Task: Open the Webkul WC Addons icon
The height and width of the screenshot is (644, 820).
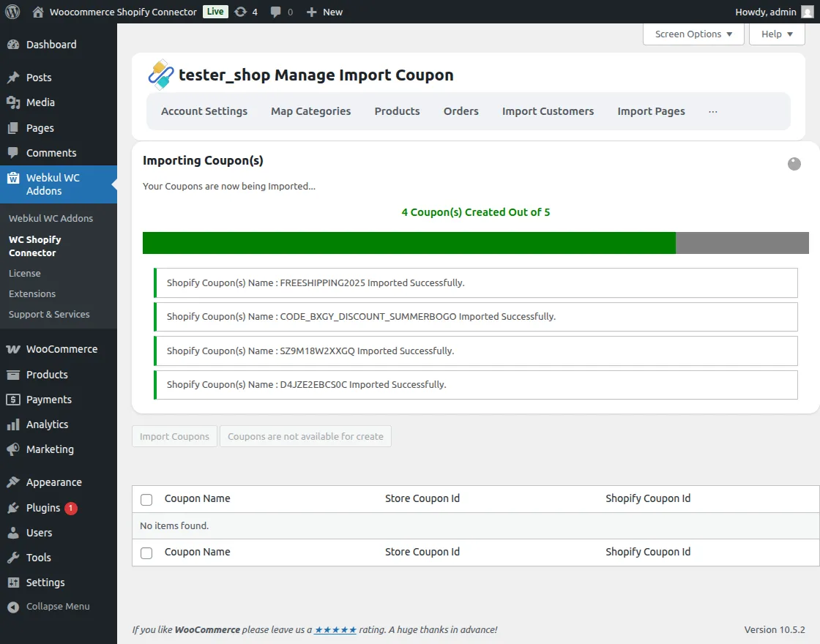Action: click(13, 178)
